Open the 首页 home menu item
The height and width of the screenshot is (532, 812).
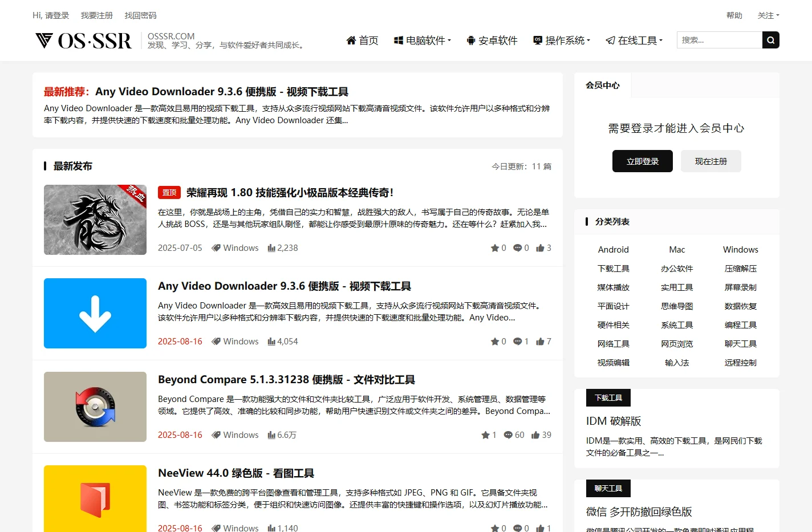(362, 40)
